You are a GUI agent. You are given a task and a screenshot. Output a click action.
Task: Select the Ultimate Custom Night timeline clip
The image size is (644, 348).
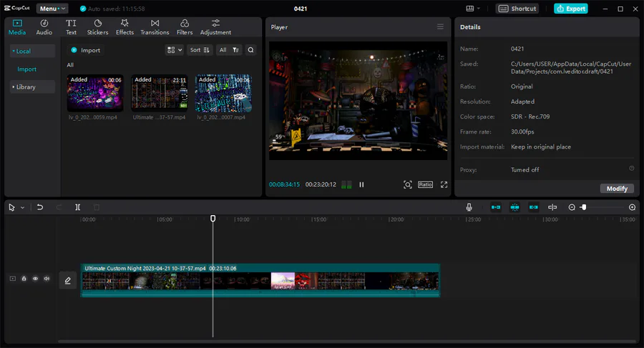coord(260,280)
